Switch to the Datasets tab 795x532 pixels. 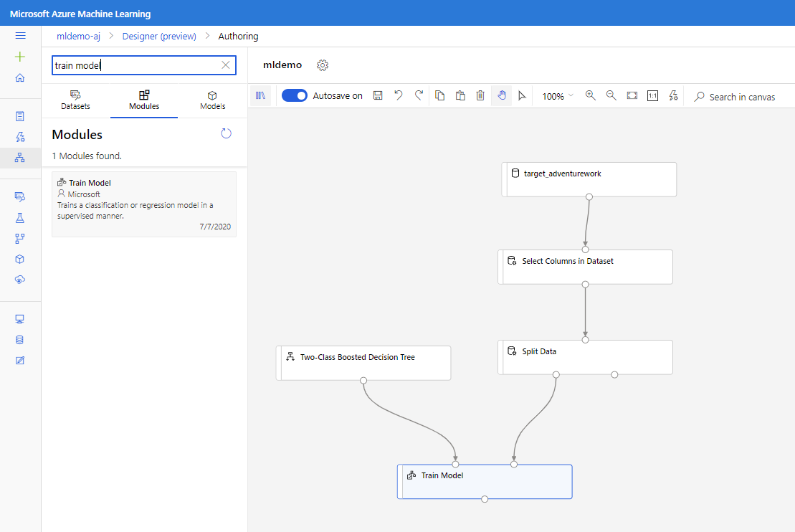coord(75,100)
